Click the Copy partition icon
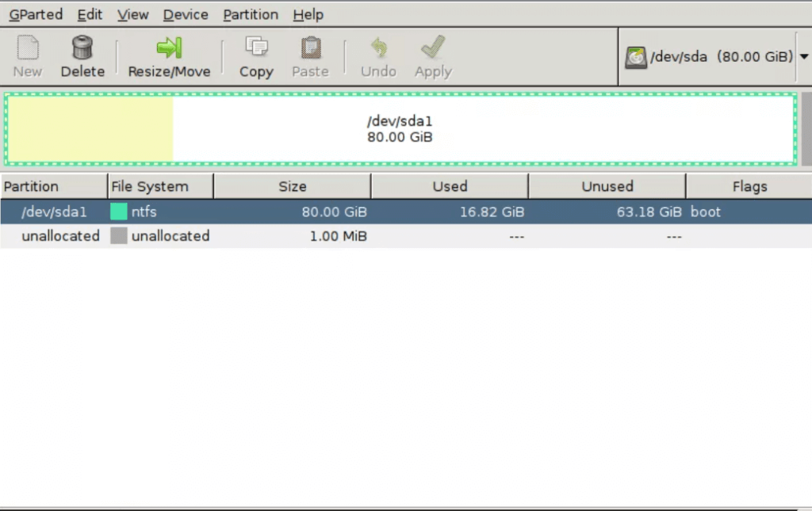 tap(256, 48)
